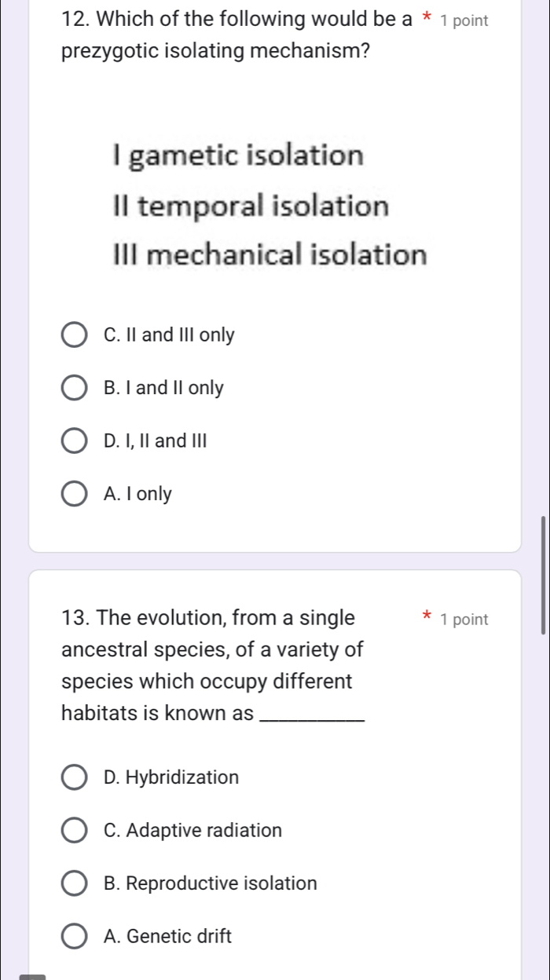Click the "I gametic isolation" image text

click(x=237, y=155)
